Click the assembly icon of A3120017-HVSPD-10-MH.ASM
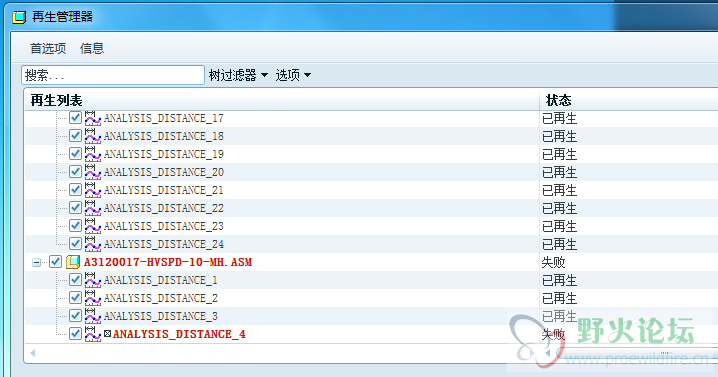718x377 pixels. (73, 262)
